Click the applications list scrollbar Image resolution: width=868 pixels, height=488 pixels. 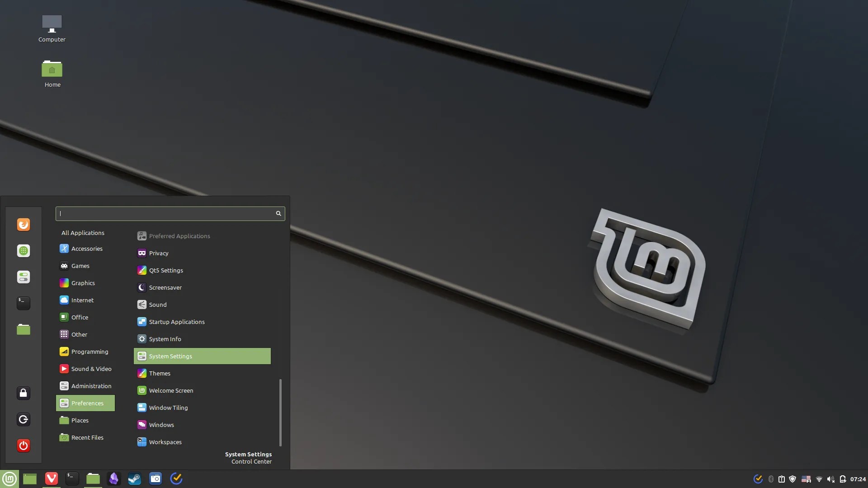point(280,412)
